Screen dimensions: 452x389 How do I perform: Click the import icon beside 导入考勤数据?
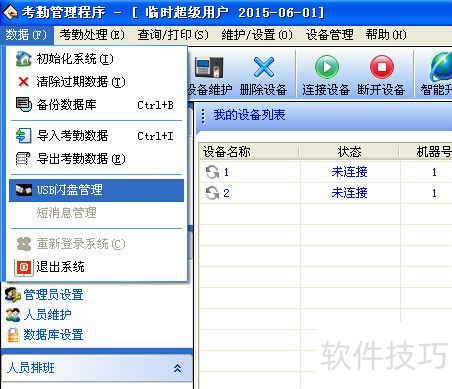(24, 136)
